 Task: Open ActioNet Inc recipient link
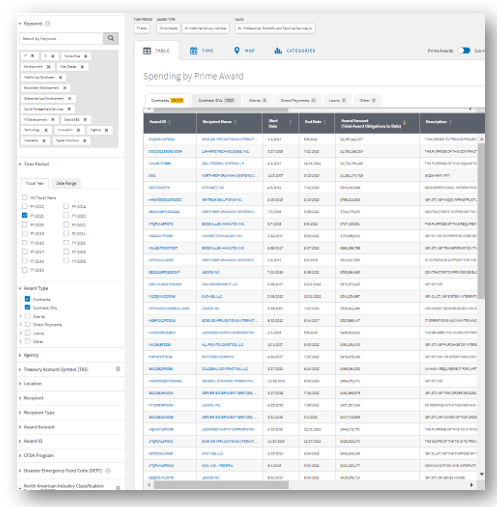pos(213,187)
